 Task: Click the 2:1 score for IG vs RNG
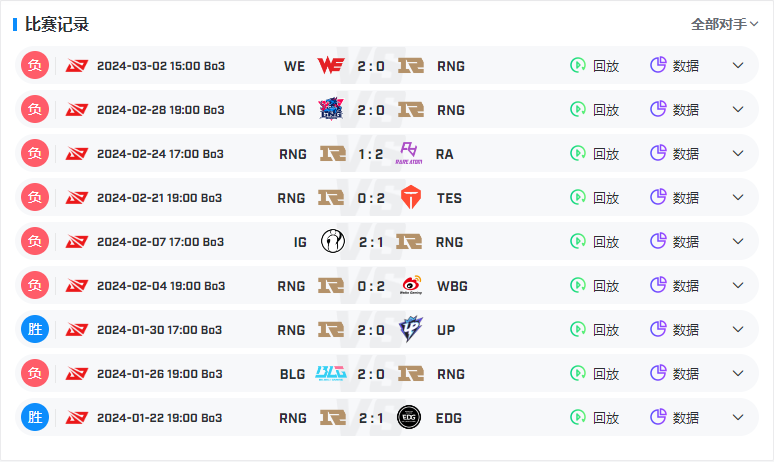pos(371,242)
